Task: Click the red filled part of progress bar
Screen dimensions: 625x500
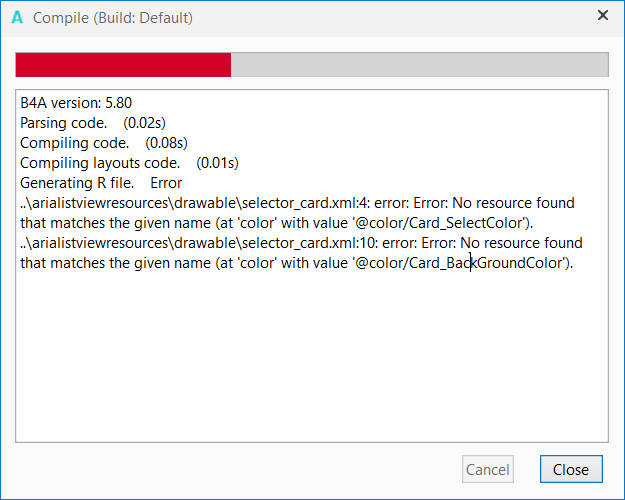Action: 123,64
